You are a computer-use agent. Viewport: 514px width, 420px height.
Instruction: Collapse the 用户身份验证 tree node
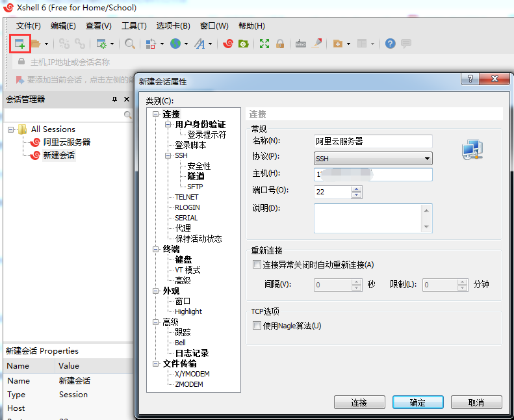coord(168,125)
